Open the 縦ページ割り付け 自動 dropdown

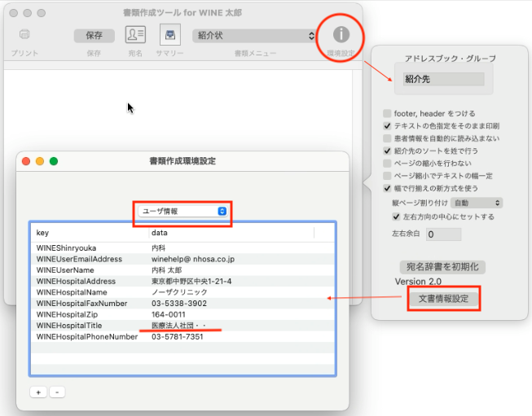tap(477, 203)
